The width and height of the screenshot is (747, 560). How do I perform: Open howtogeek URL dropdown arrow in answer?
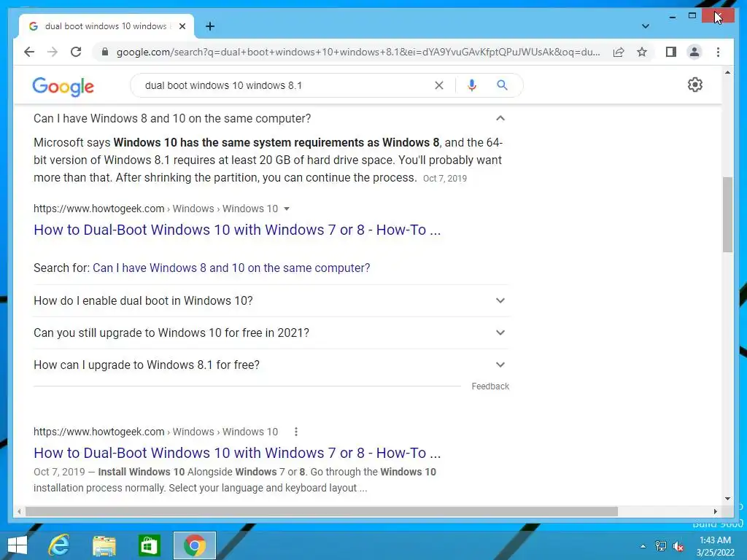coord(286,209)
